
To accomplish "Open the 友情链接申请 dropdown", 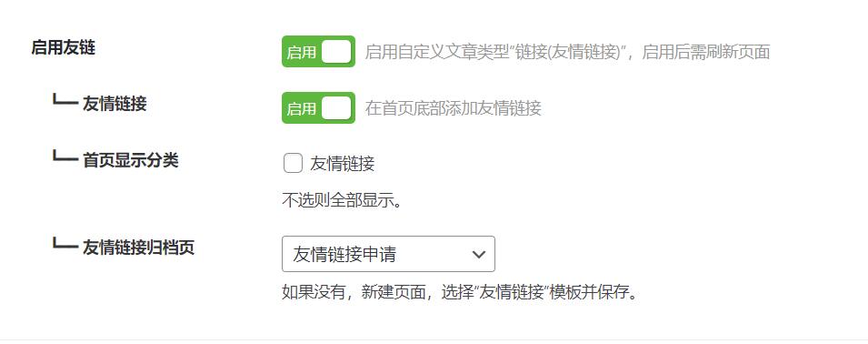I will 388,254.
